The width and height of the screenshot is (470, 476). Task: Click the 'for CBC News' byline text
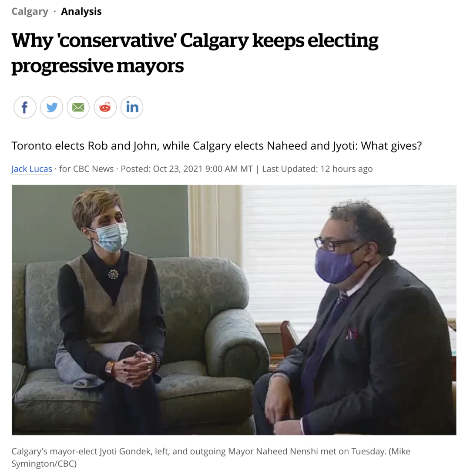coord(87,169)
